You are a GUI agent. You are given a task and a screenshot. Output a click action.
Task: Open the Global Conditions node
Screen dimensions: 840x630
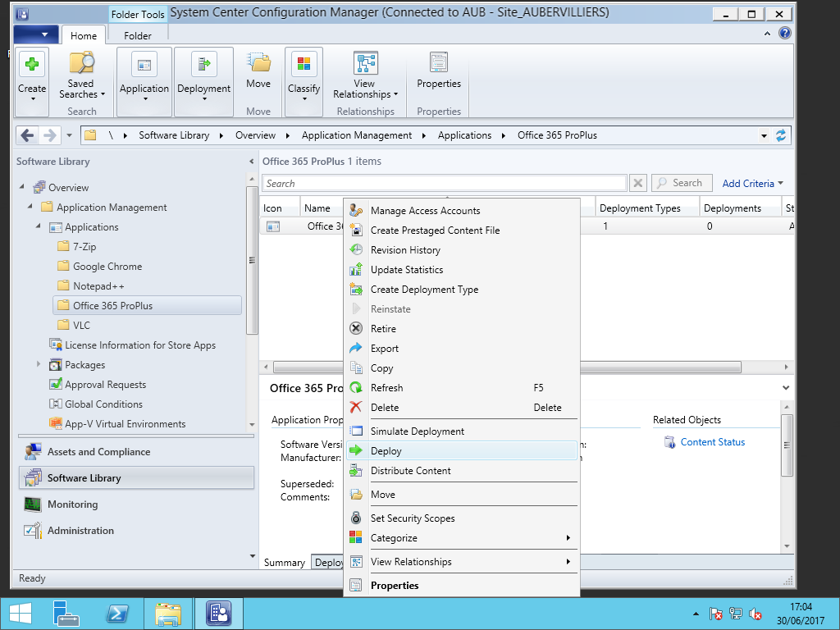coord(96,404)
